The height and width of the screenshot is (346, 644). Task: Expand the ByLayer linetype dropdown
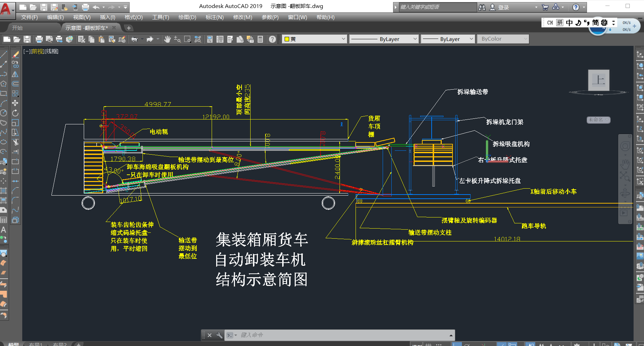[384, 39]
